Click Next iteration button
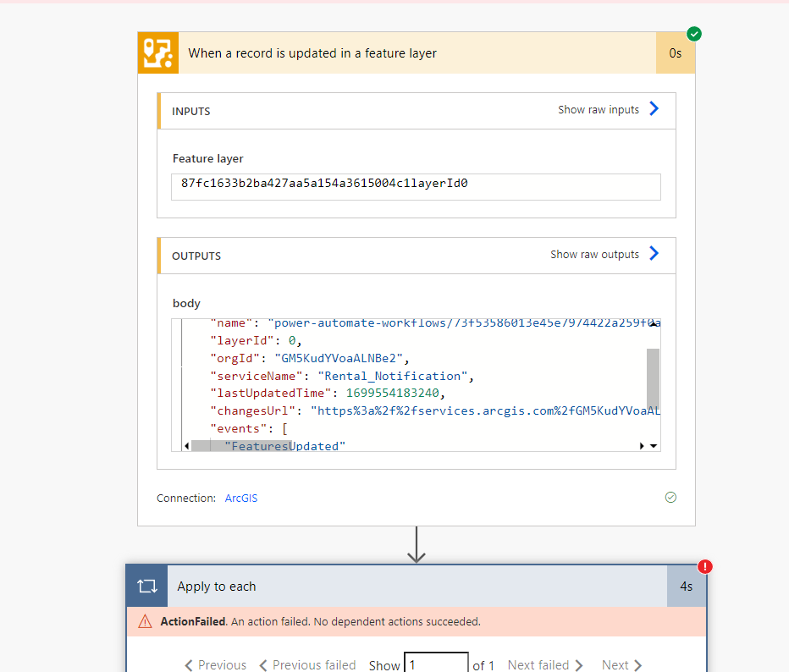Image resolution: width=789 pixels, height=672 pixels. 621,665
